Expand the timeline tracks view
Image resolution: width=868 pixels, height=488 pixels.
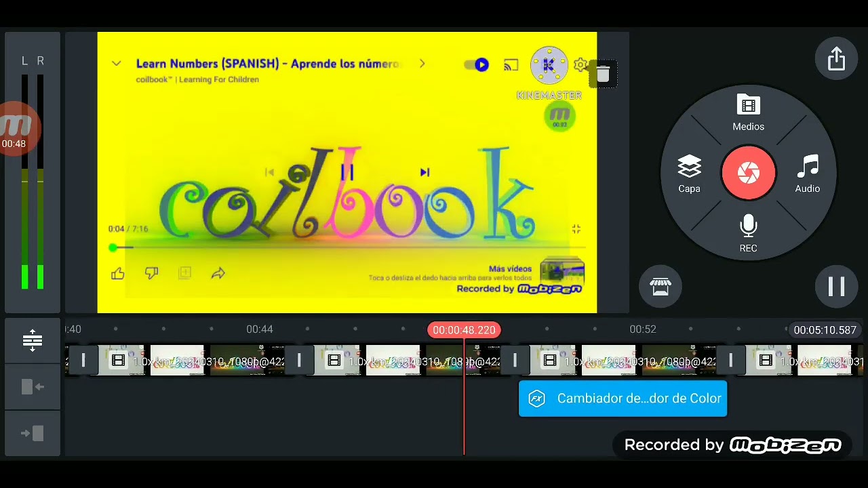[x=33, y=340]
